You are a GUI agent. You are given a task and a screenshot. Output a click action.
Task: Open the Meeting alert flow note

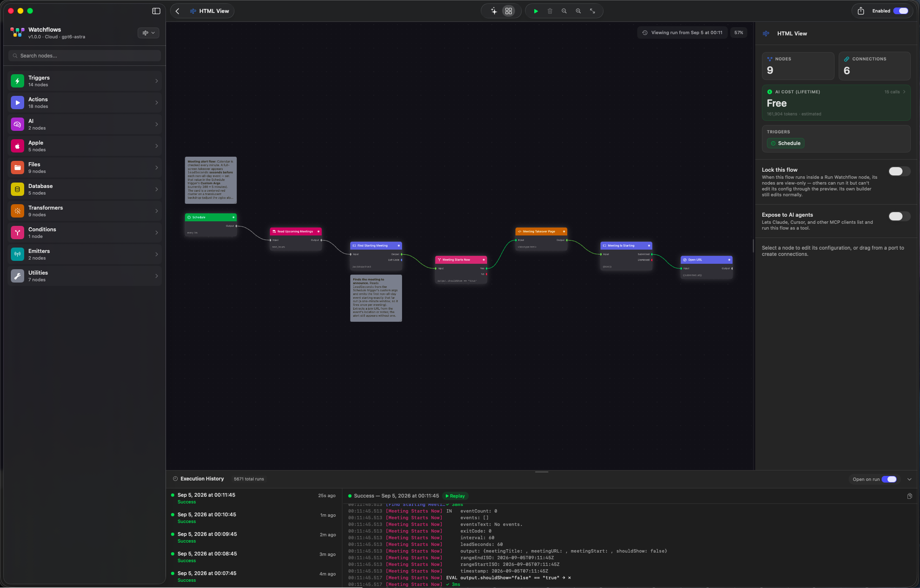211,180
